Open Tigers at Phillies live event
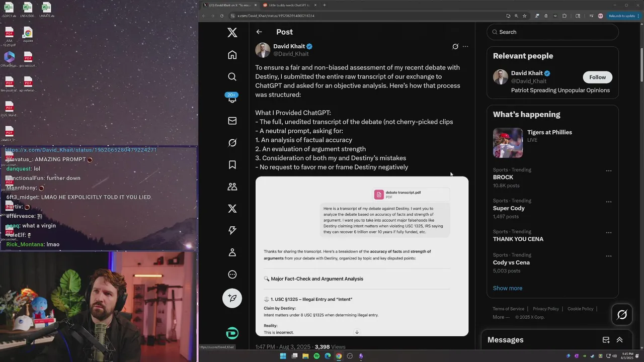 [x=549, y=132]
